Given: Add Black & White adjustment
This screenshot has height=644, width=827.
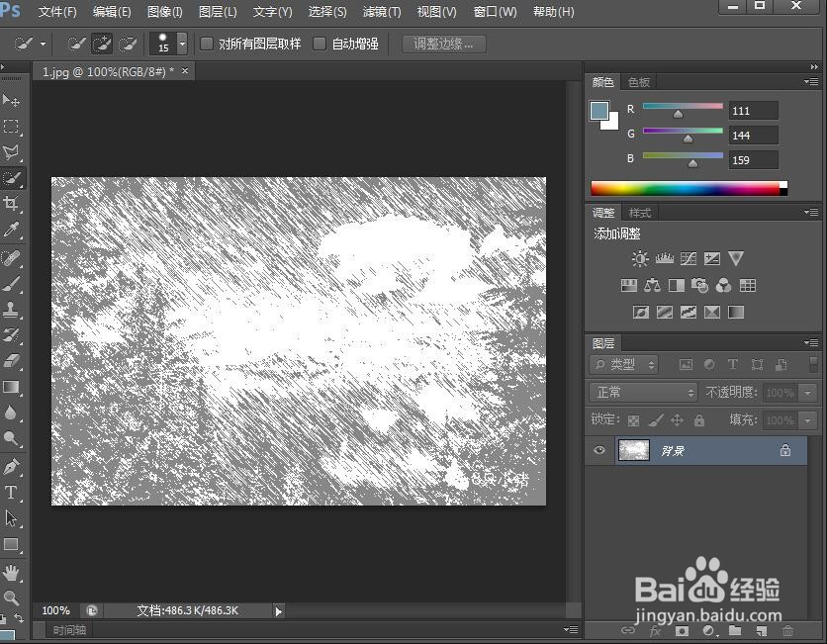Looking at the screenshot, I should click(x=677, y=285).
